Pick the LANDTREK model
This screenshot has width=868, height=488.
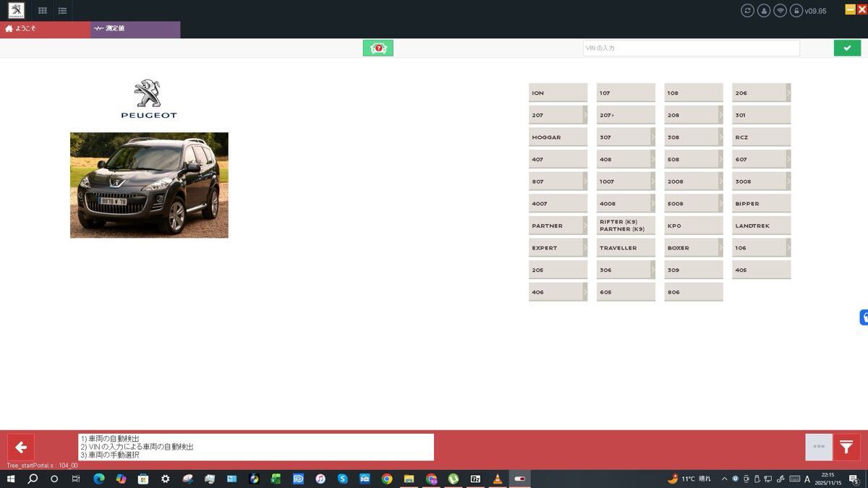pos(762,226)
